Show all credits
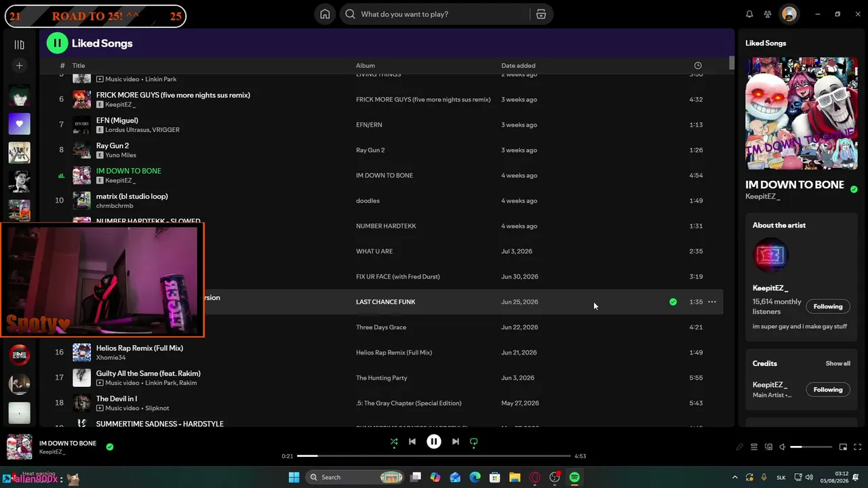This screenshot has height=488, width=868. tap(837, 364)
